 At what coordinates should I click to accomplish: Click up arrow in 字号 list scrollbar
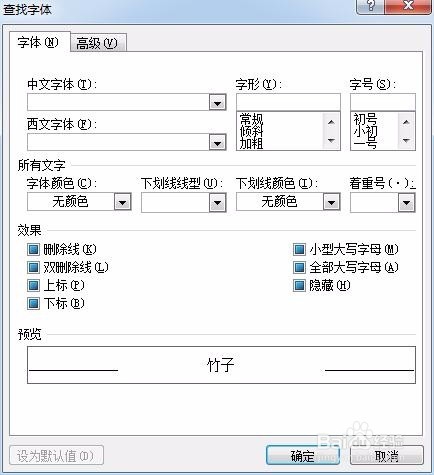[406, 122]
